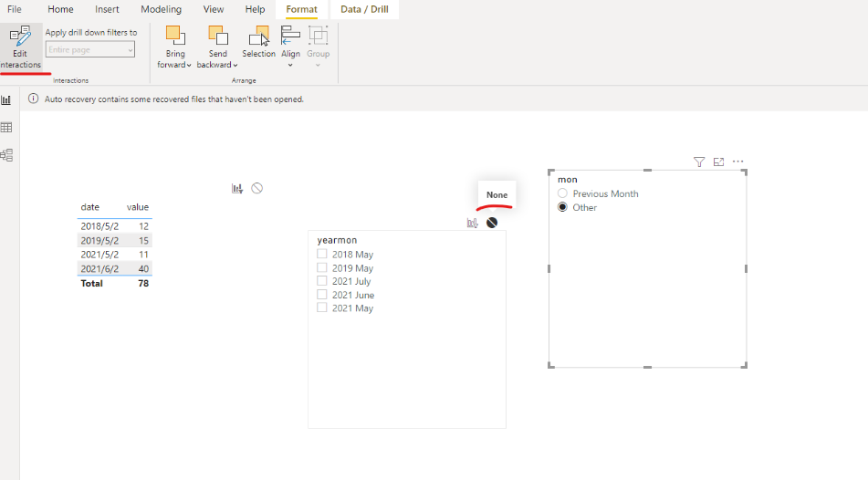Set yearmon slicer interaction to Filter
The image size is (868, 480).
point(472,223)
